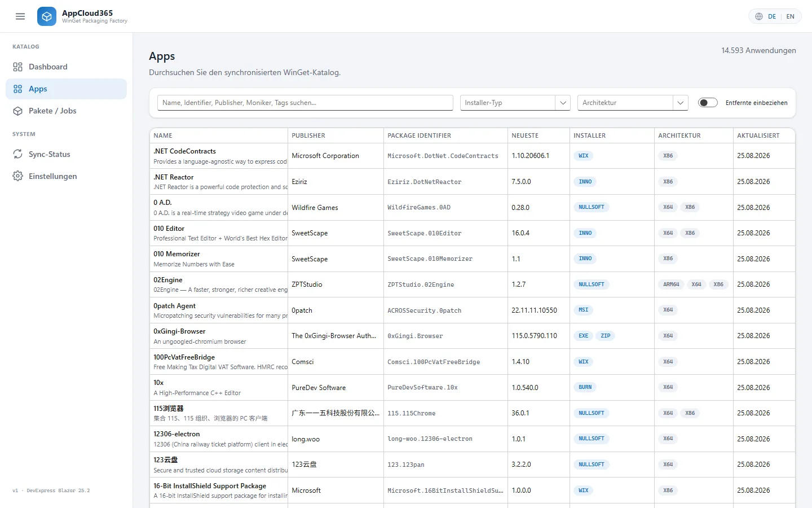Open the Dashboard page
The height and width of the screenshot is (508, 812).
click(67, 67)
